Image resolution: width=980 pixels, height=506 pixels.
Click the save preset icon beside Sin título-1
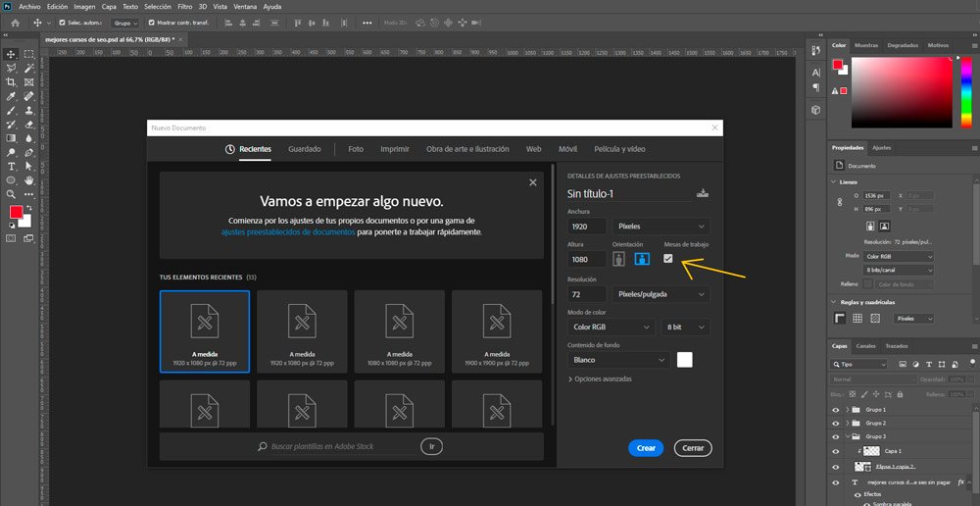tap(703, 193)
